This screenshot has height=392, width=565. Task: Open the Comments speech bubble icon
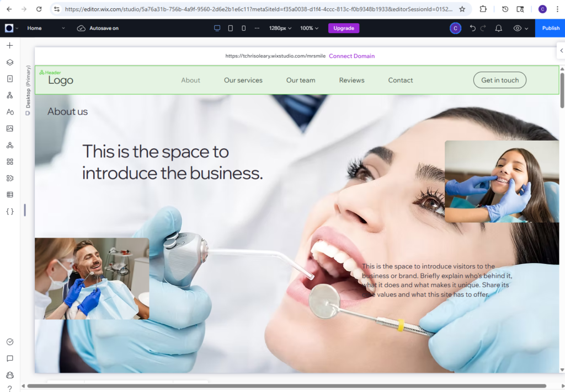[10, 358]
